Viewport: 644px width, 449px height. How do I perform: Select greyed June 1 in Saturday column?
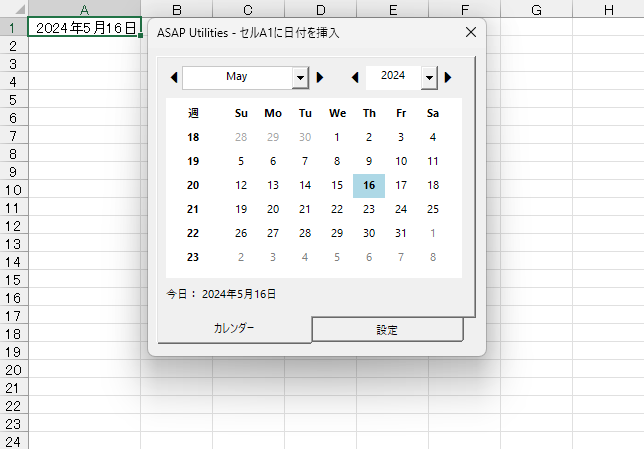pyautogui.click(x=433, y=233)
